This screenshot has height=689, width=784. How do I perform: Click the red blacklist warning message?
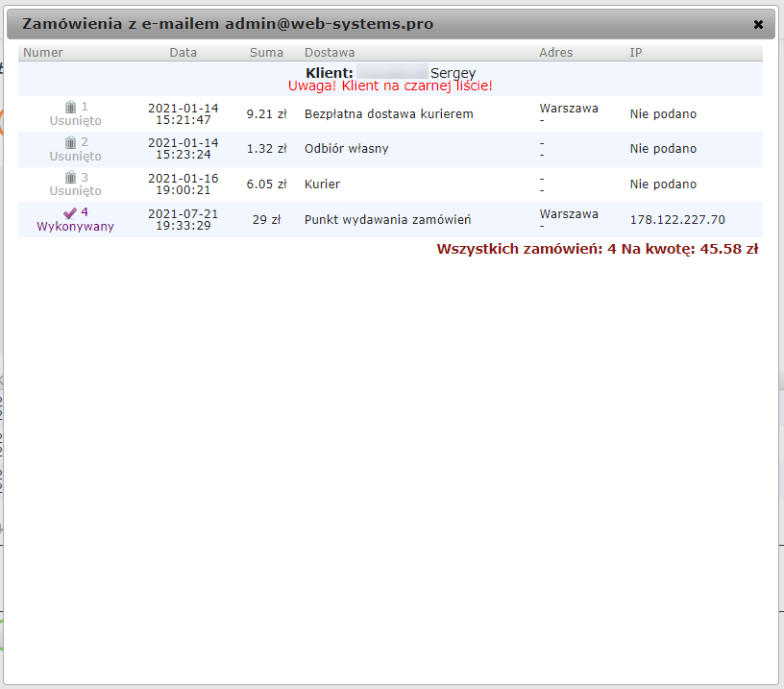(390, 86)
